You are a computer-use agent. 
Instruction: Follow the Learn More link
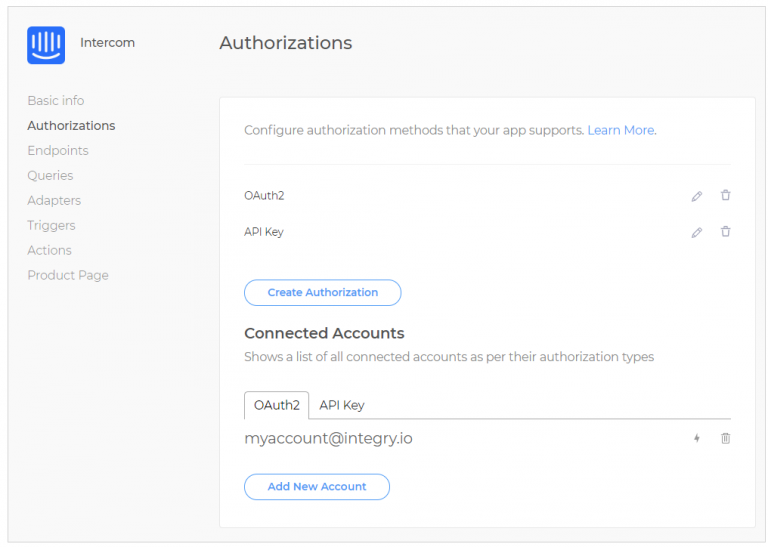(621, 130)
